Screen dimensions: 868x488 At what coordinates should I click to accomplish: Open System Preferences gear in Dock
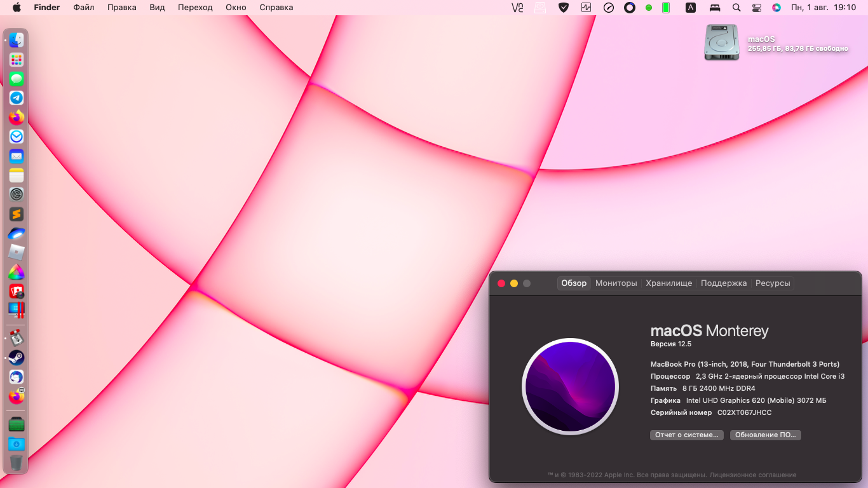pyautogui.click(x=17, y=194)
